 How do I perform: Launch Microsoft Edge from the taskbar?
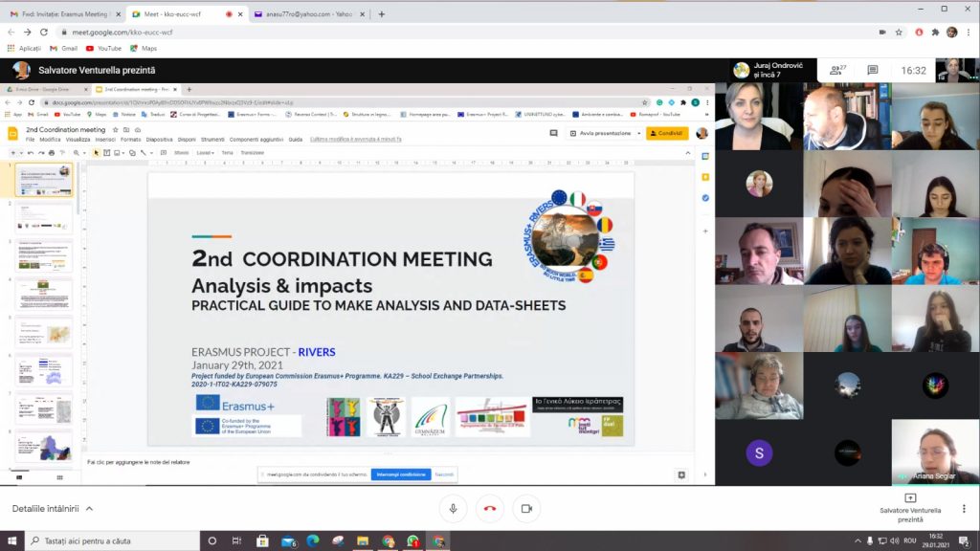[x=313, y=541]
